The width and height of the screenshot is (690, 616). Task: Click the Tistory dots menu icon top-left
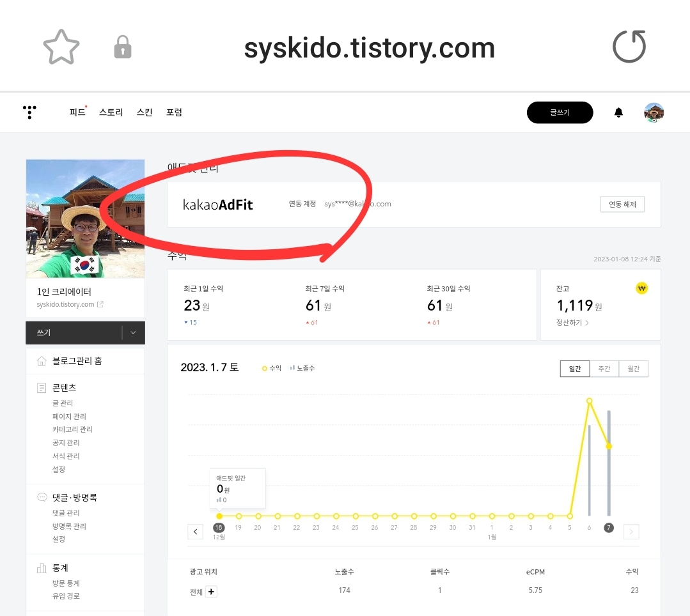[x=29, y=112]
